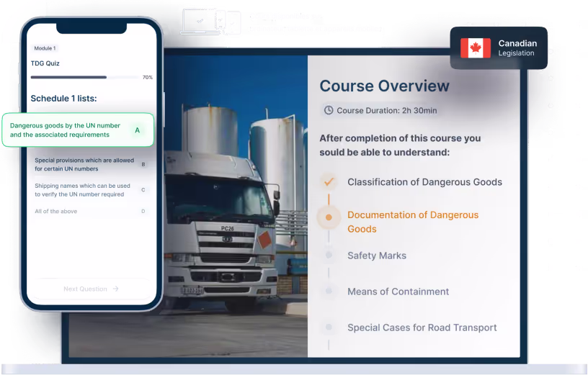Screen dimensions: 588x375
Task: Click the Next Question button
Action: pyautogui.click(x=91, y=289)
